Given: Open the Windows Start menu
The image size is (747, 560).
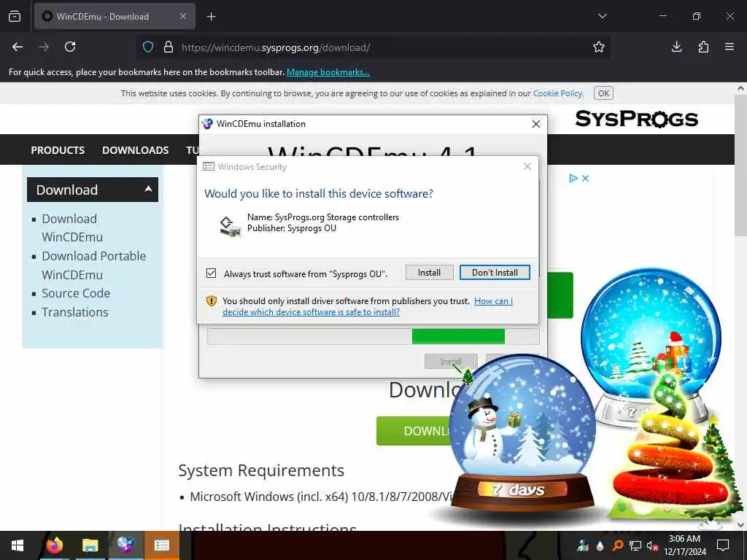Looking at the screenshot, I should tap(18, 545).
